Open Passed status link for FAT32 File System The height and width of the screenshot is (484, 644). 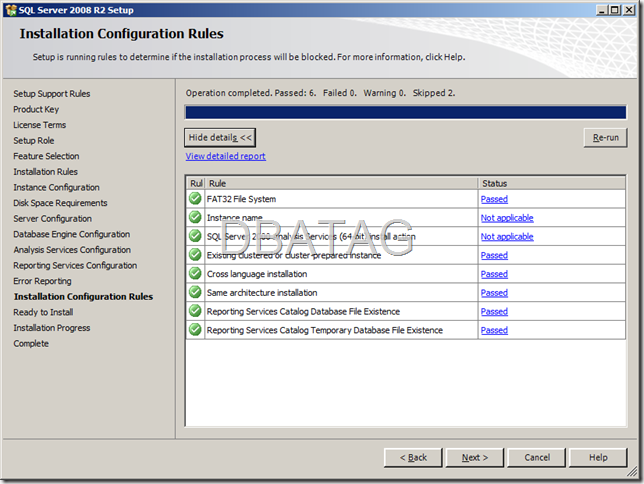coord(494,199)
